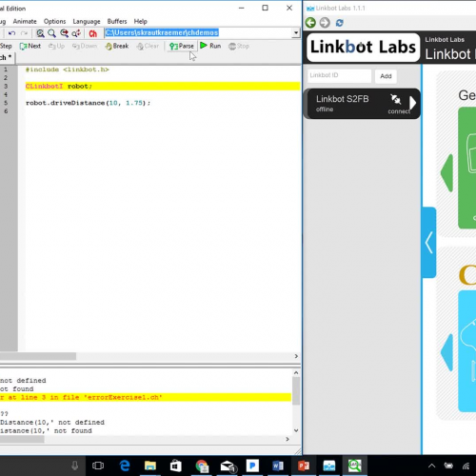Screen dimensions: 476x476
Task: Click the Up debug stack button
Action: point(56,46)
